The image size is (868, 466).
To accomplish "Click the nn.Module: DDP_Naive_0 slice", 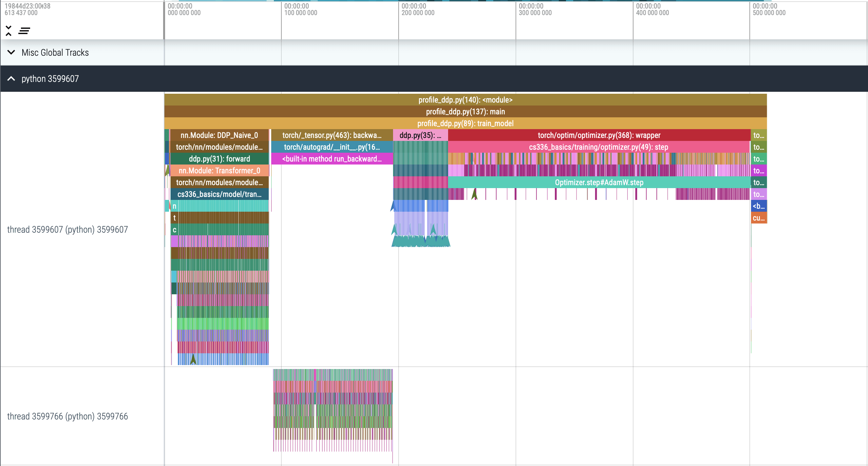I will 219,135.
